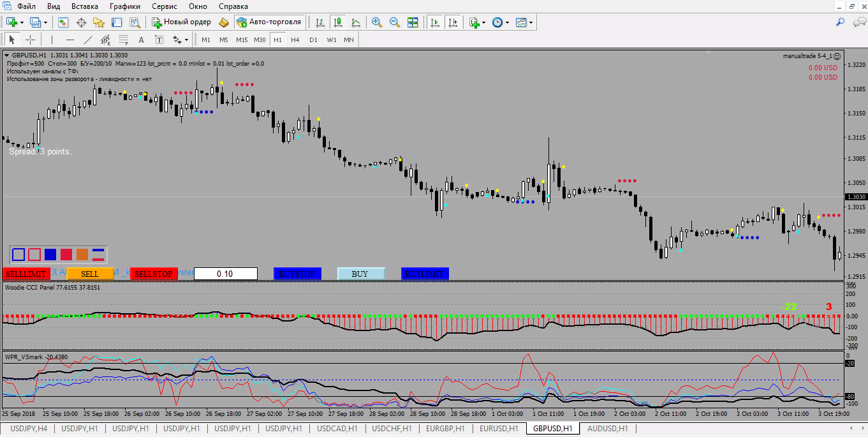Switch timeframe to W1
The image size is (868, 437).
tap(332, 40)
